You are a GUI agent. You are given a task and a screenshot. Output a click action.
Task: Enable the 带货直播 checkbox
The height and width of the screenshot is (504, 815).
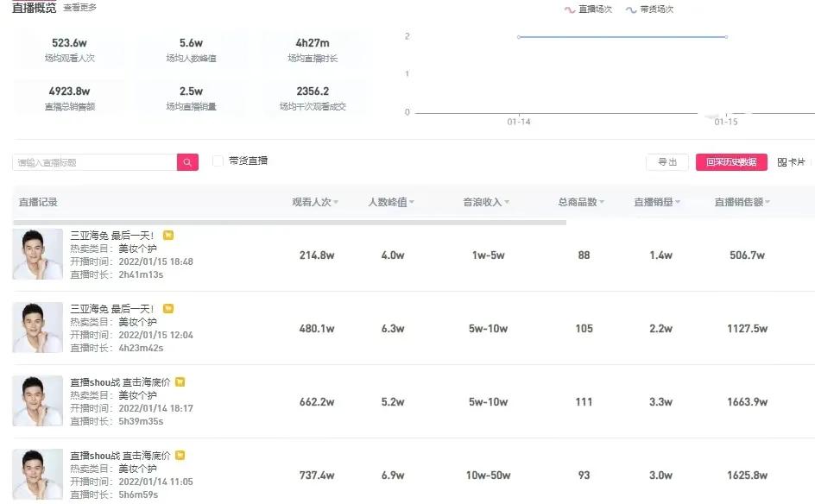(218, 161)
